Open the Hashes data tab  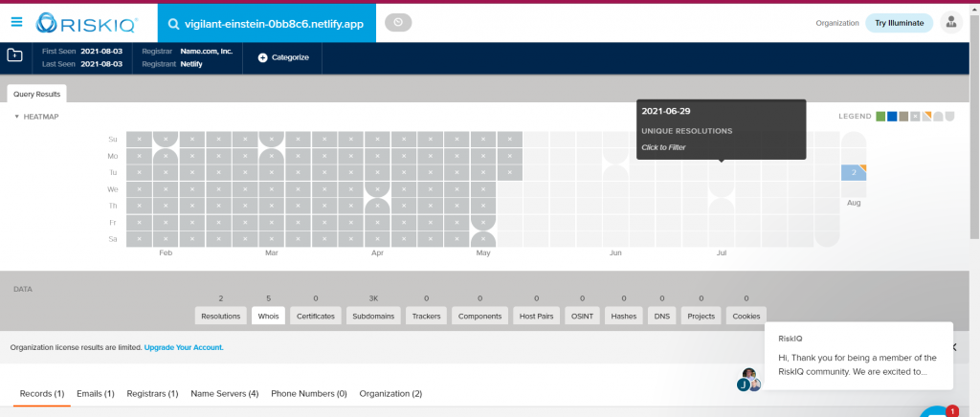point(624,316)
